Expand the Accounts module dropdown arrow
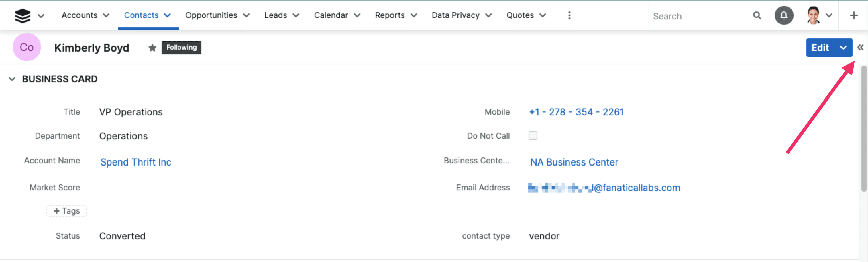This screenshot has width=868, height=262. tap(106, 15)
